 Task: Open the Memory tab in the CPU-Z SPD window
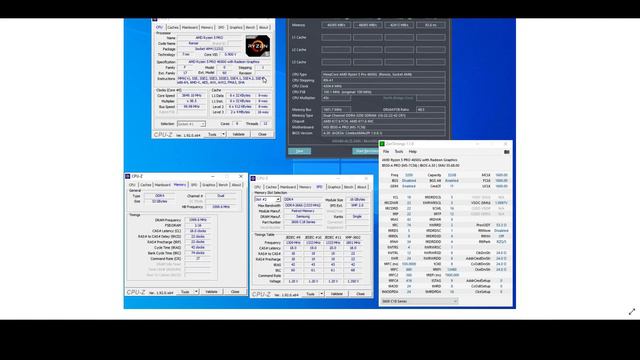click(x=305, y=187)
